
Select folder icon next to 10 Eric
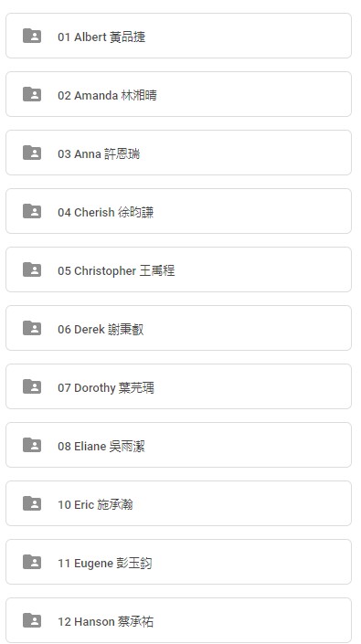pyautogui.click(x=32, y=503)
